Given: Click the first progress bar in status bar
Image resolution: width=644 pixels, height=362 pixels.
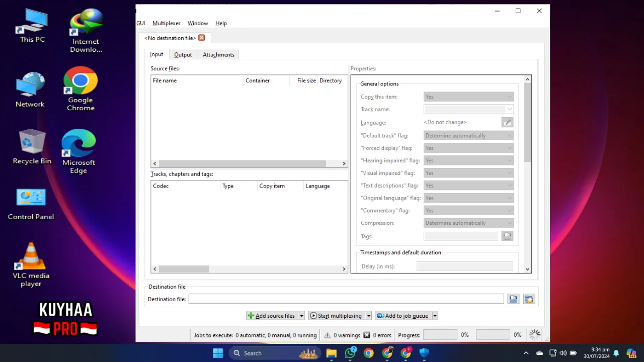Looking at the screenshot, I should tap(440, 335).
